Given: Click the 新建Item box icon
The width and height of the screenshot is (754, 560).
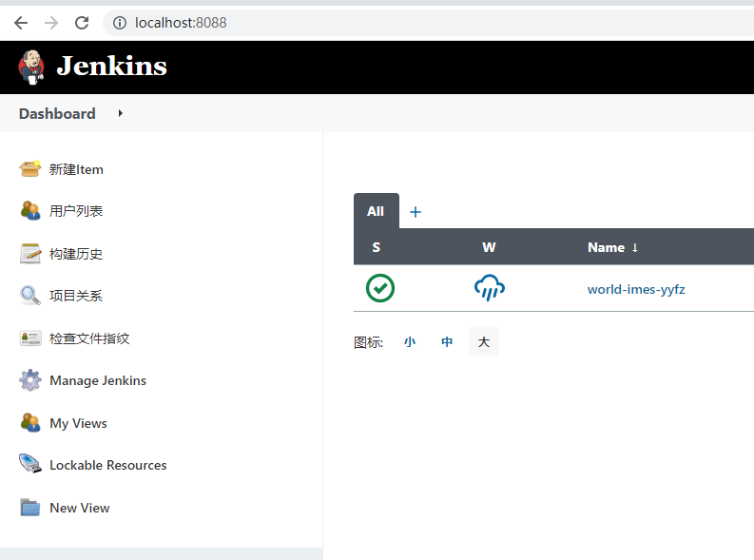Looking at the screenshot, I should [x=29, y=168].
